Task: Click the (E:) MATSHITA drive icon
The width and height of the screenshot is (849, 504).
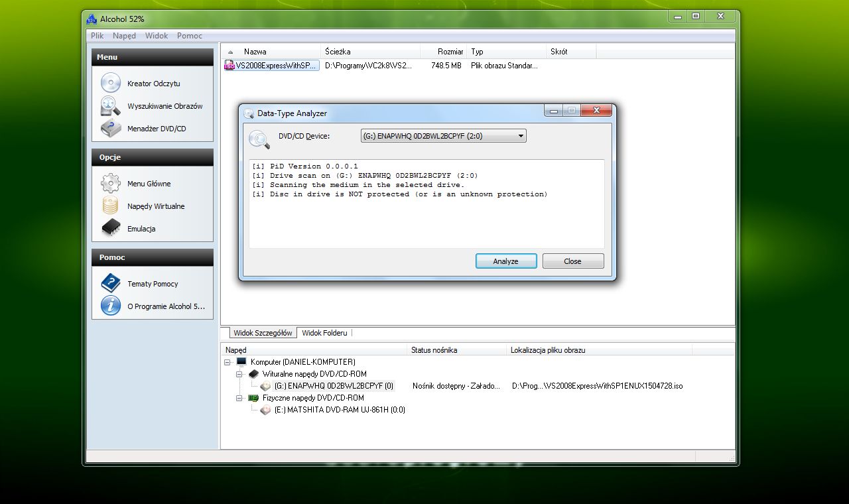Action: pos(265,410)
